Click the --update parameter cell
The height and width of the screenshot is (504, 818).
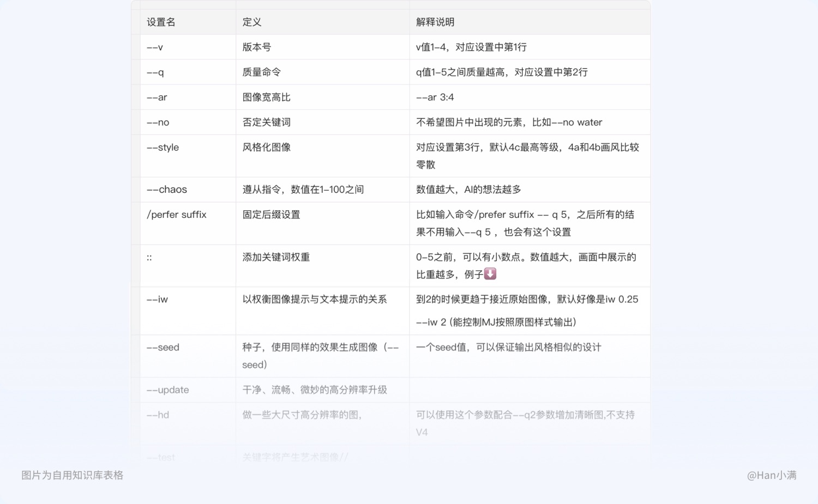tap(188, 390)
